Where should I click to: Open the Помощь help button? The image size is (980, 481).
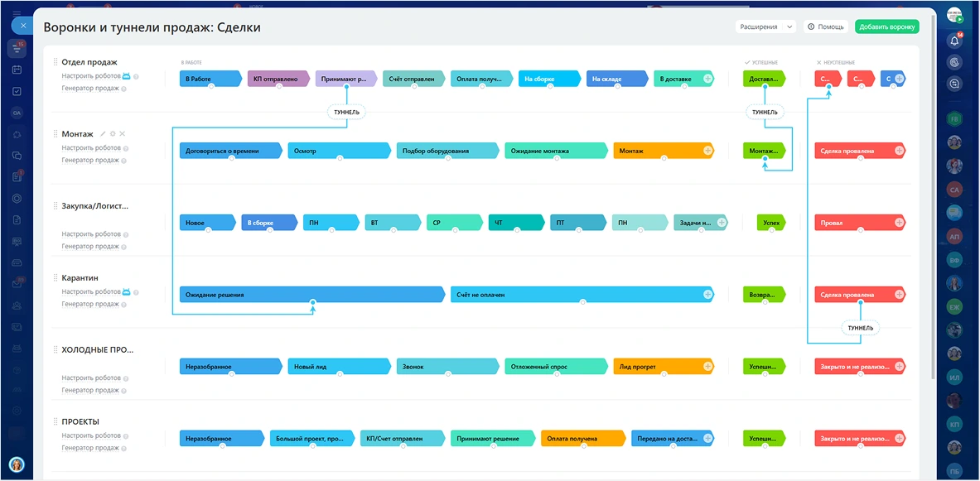[x=826, y=26]
